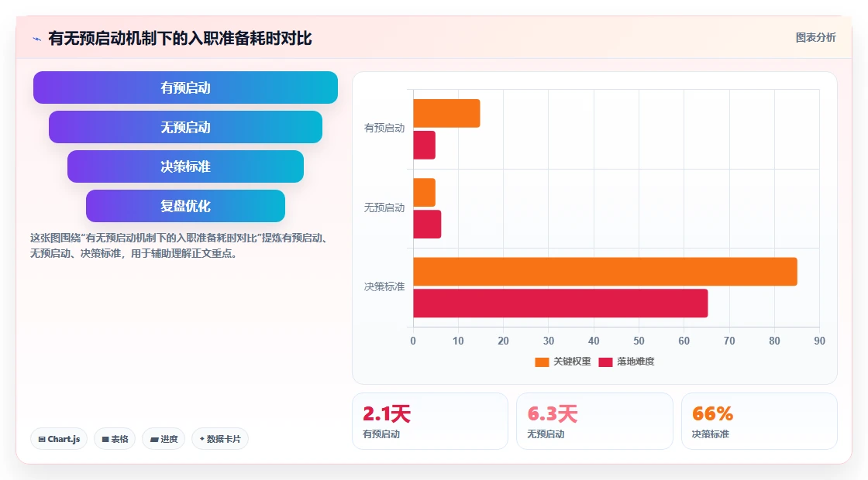The width and height of the screenshot is (868, 480).
Task: Click the 无预启动 y-axis label
Action: [x=384, y=208]
